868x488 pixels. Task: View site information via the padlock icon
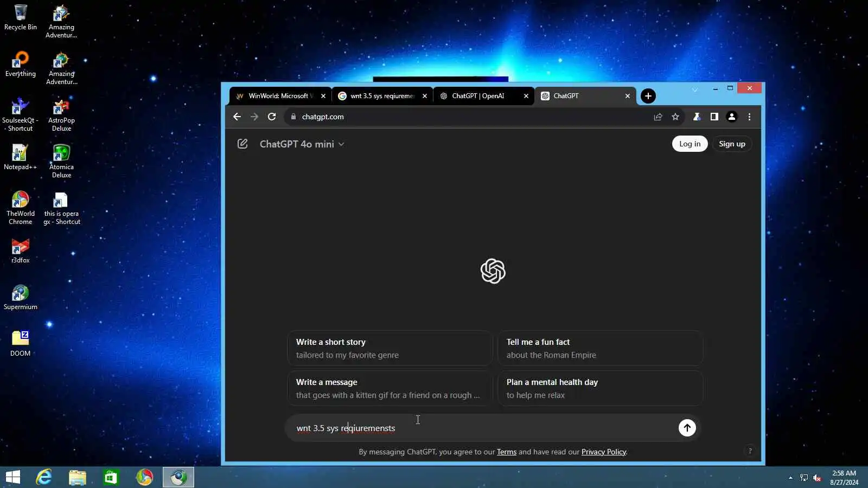[x=293, y=117]
